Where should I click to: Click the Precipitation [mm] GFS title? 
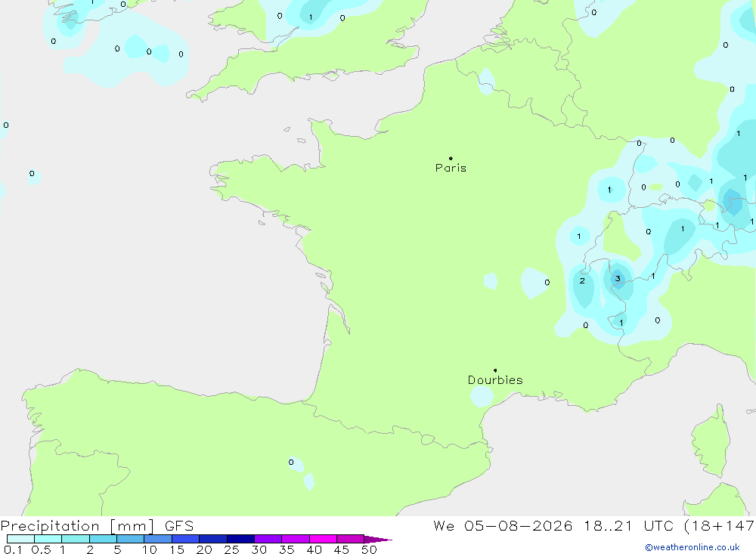coord(97,526)
